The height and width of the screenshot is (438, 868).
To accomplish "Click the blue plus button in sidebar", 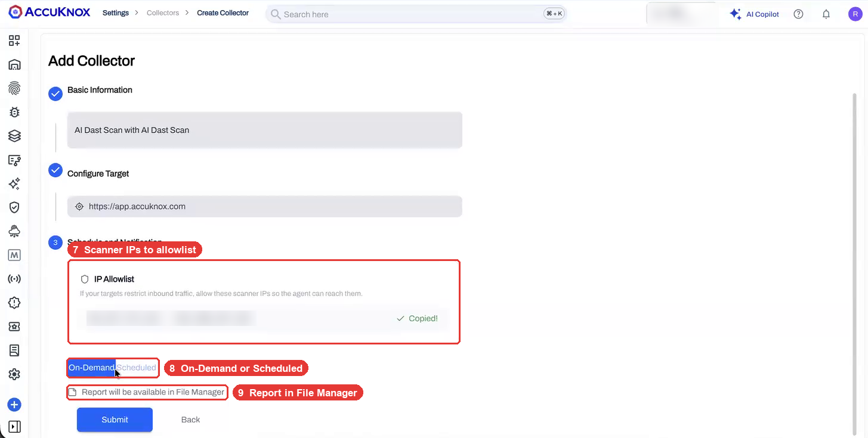I will coord(14,405).
